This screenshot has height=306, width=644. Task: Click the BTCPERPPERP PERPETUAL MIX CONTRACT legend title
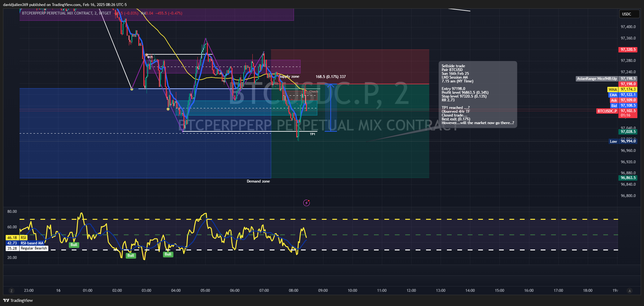tap(67, 13)
